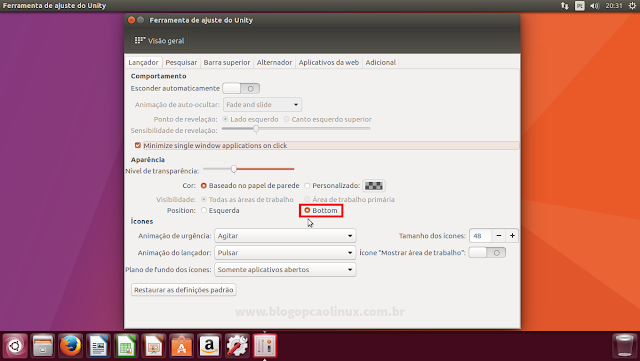The height and width of the screenshot is (361, 640).
Task: Click the Tamanho dos ícones value field
Action: coord(480,236)
